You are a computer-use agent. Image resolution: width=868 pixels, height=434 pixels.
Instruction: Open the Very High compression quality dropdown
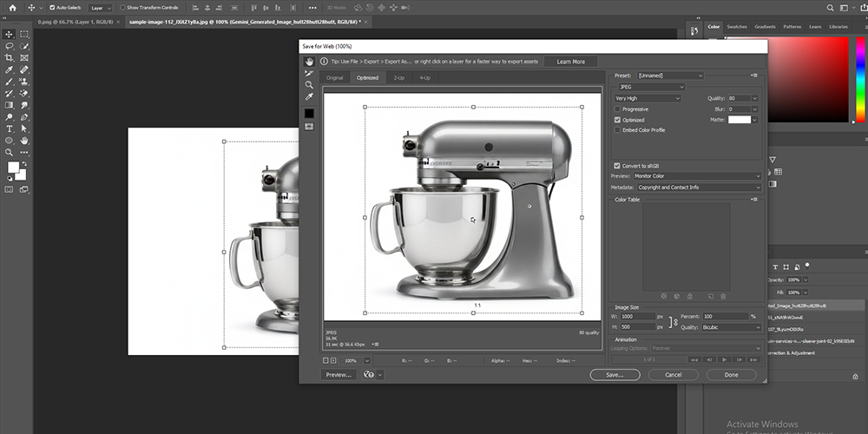pyautogui.click(x=648, y=98)
